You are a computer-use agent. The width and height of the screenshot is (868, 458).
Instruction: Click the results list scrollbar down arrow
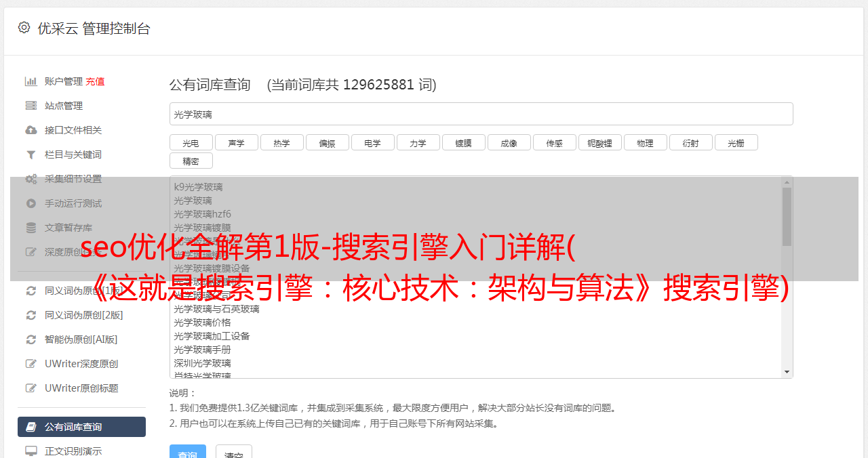[787, 372]
